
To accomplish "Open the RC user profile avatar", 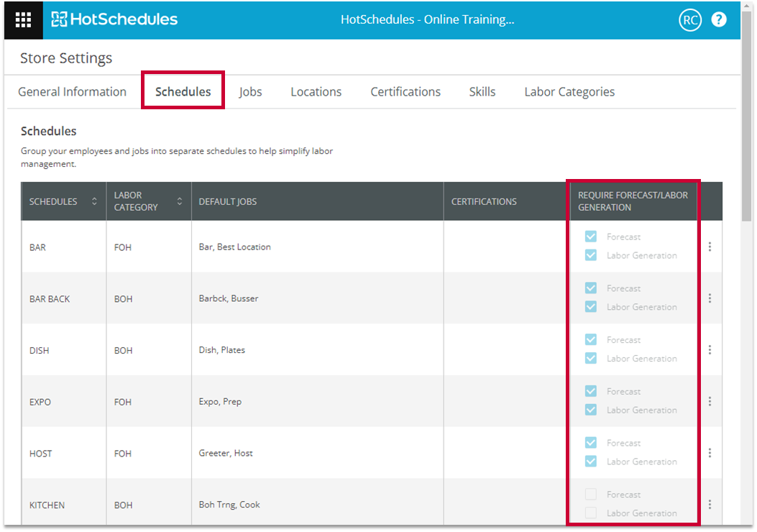I will [x=689, y=20].
